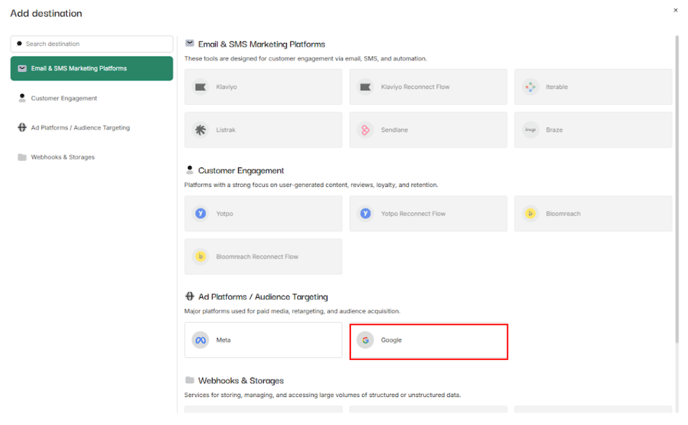
Task: Pick the Bloomreach logo icon
Action: click(x=530, y=213)
